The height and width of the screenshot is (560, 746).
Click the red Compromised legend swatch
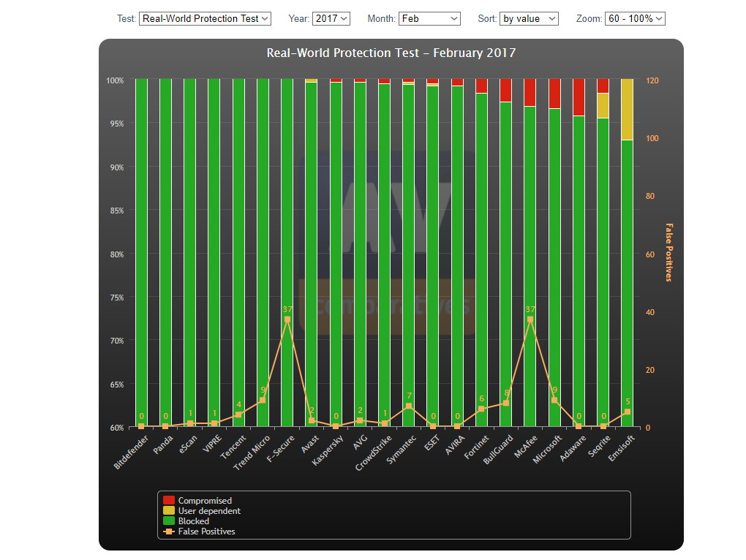(x=168, y=500)
